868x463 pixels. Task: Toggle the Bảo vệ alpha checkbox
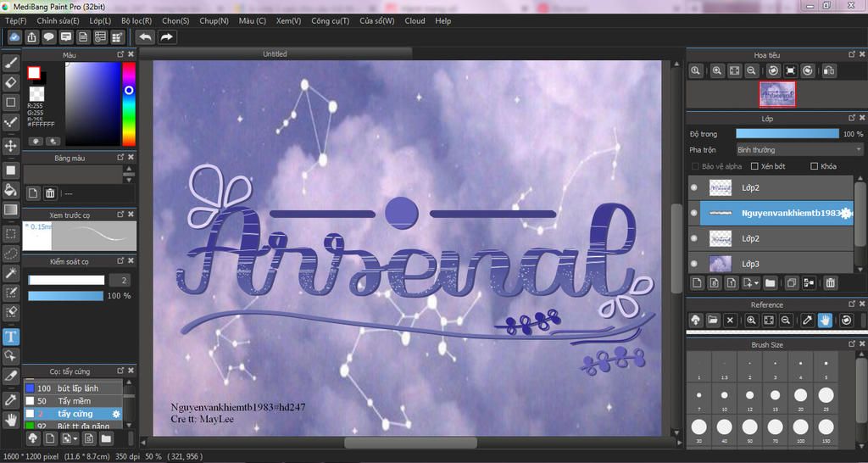(695, 166)
